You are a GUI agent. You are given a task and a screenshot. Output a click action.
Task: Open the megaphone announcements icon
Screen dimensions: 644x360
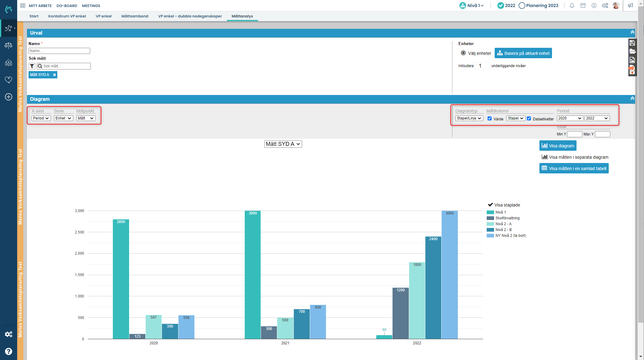[x=631, y=6]
